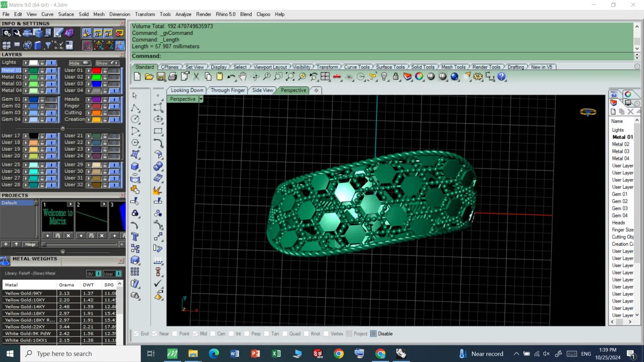The width and height of the screenshot is (644, 362).
Task: Toggle the Cen object snap checkbox
Action: 213,333
